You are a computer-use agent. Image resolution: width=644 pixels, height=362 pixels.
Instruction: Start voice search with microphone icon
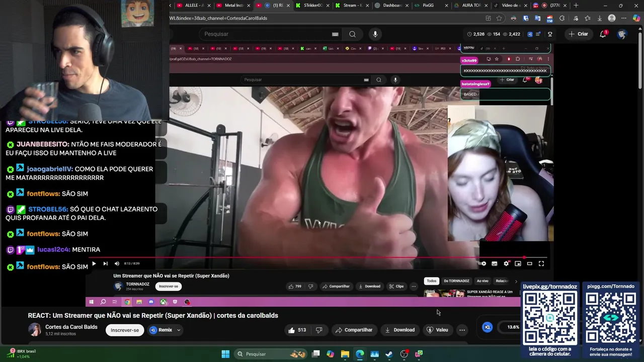[375, 34]
